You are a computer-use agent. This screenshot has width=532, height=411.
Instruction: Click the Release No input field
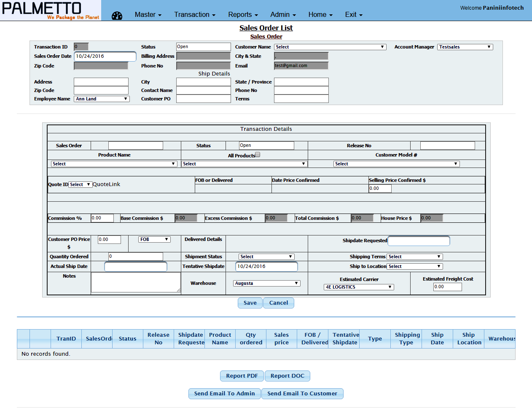click(448, 146)
